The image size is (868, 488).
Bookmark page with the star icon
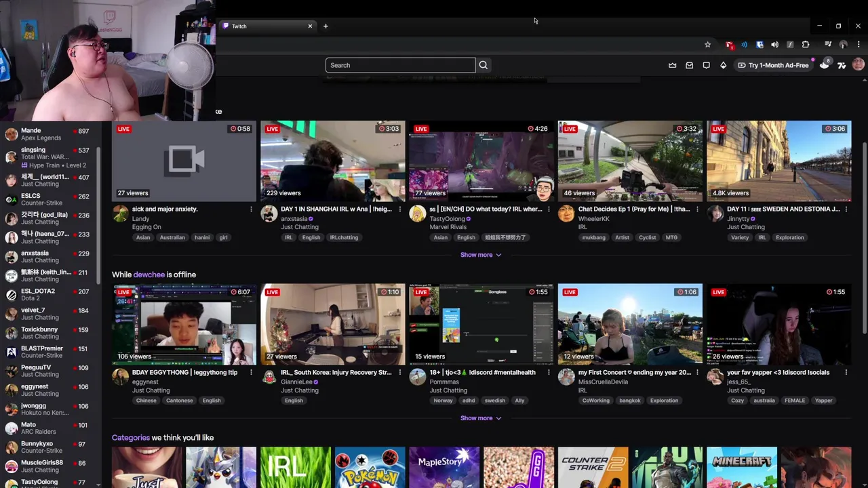[707, 45]
